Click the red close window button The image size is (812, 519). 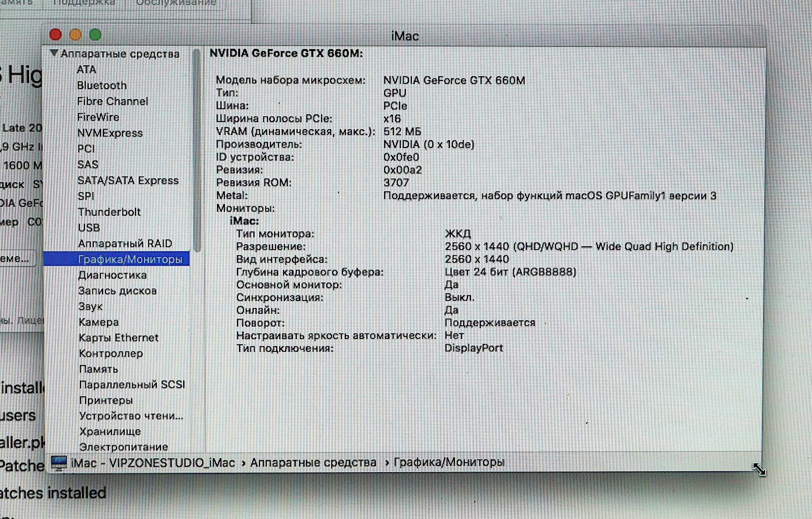tap(55, 35)
